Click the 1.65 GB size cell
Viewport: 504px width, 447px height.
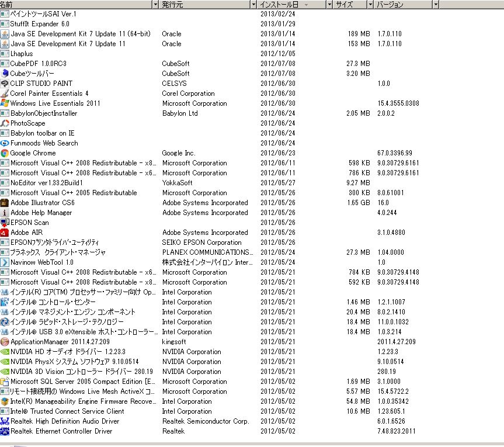(359, 203)
